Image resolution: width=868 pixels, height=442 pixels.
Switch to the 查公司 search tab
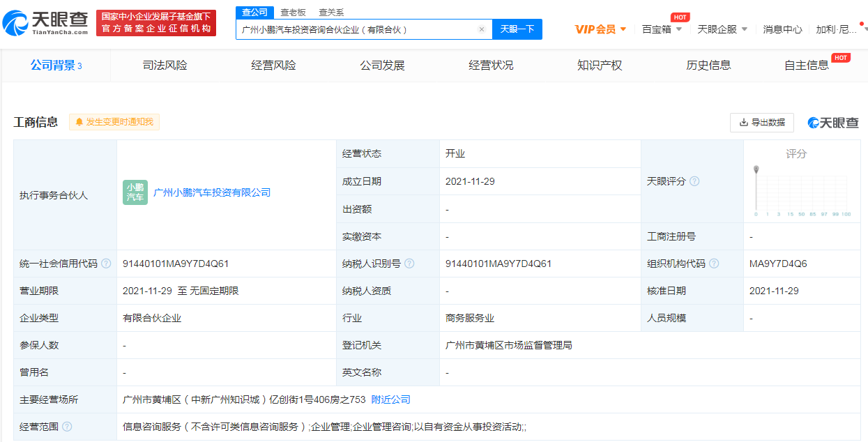coord(254,13)
